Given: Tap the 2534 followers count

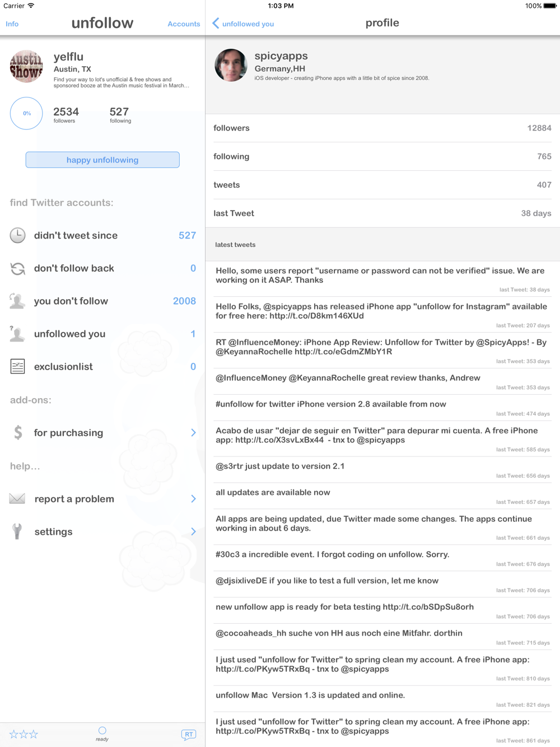Looking at the screenshot, I should (x=66, y=114).
